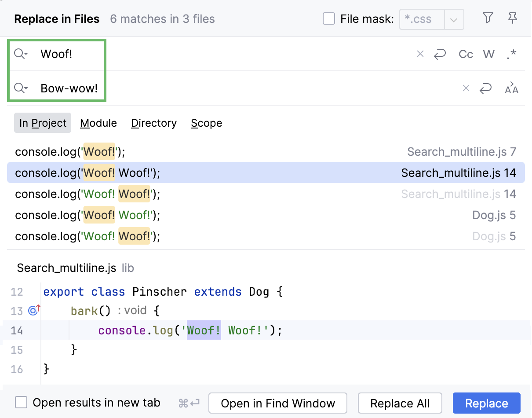Toggle Preserve Case option
Screen dimensions: 532x418
click(x=511, y=88)
